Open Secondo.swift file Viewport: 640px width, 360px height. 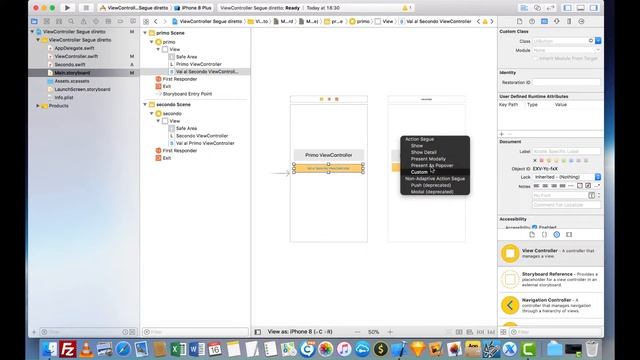click(70, 64)
